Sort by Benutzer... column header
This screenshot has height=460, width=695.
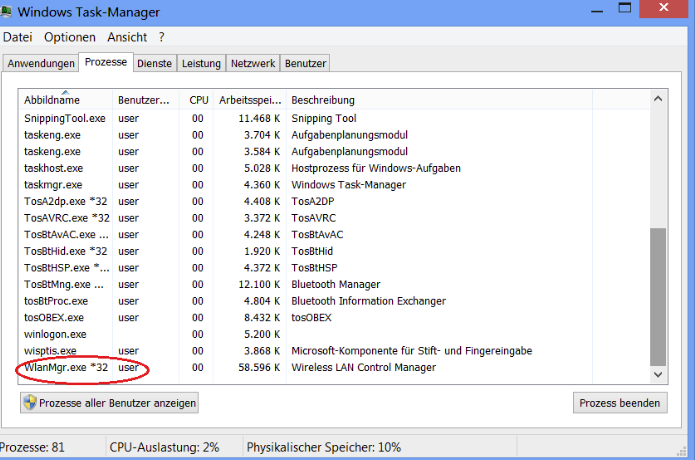pyautogui.click(x=145, y=100)
